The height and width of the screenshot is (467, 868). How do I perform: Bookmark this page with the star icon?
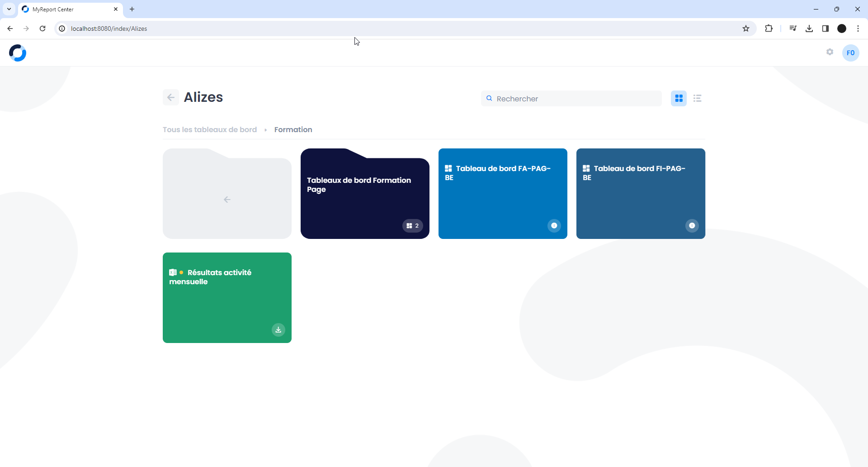[746, 29]
